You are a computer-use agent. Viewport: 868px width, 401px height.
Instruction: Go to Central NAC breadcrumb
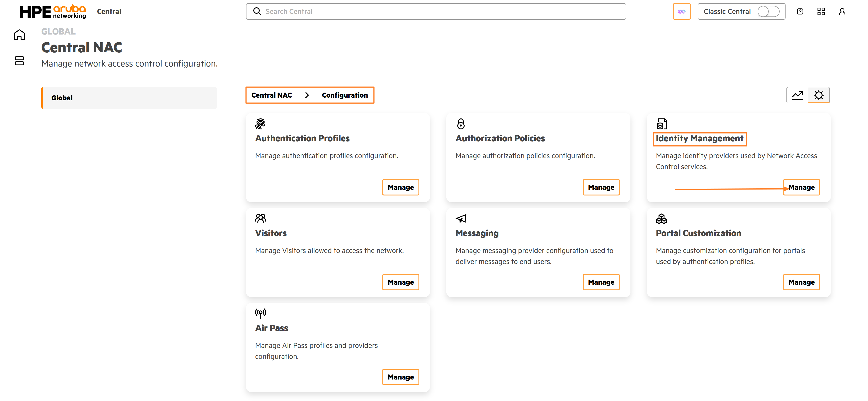272,95
